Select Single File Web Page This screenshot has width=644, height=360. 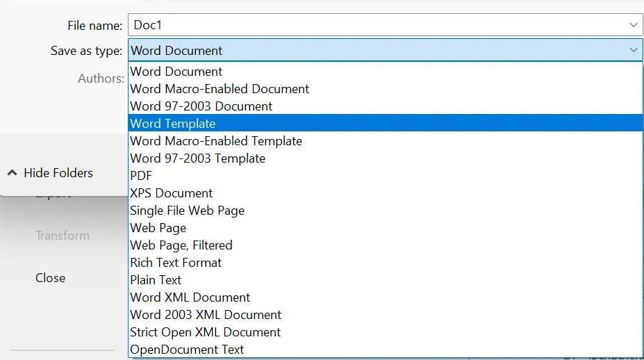click(386, 211)
